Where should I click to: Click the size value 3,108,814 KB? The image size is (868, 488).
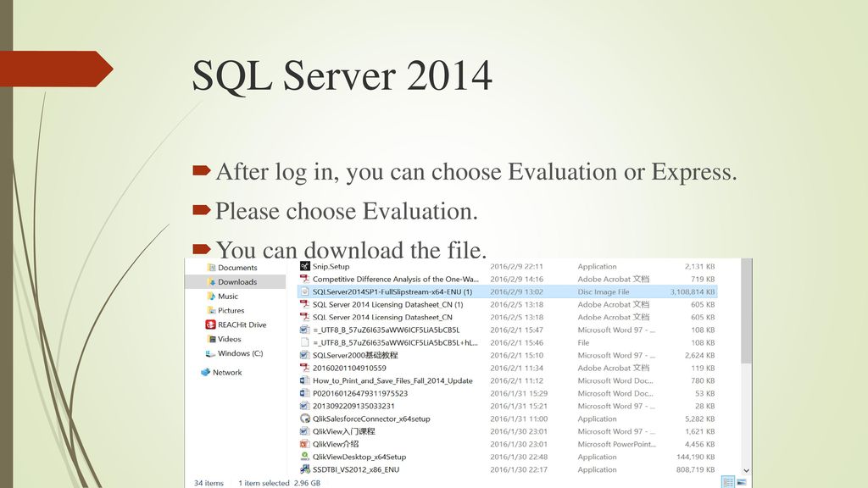pyautogui.click(x=692, y=291)
